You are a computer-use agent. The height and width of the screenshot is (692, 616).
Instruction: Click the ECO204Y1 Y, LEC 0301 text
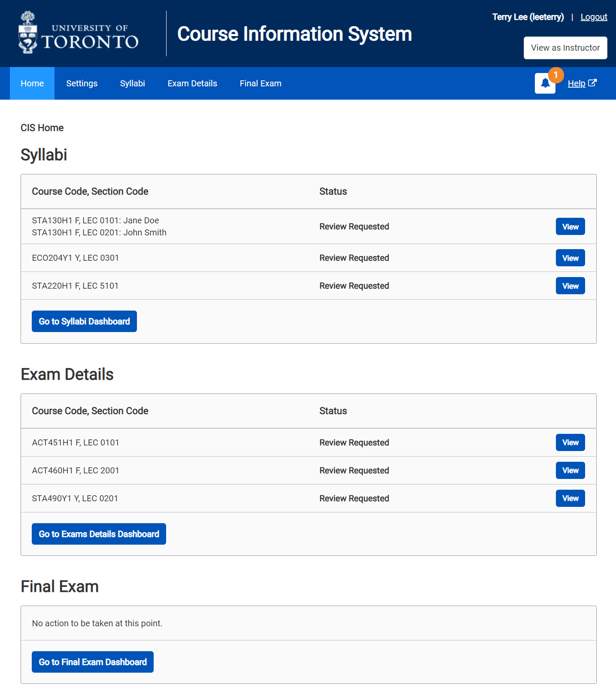(x=76, y=258)
